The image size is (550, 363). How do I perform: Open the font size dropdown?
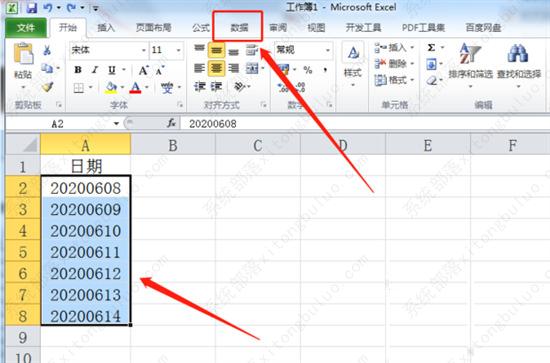tap(179, 50)
